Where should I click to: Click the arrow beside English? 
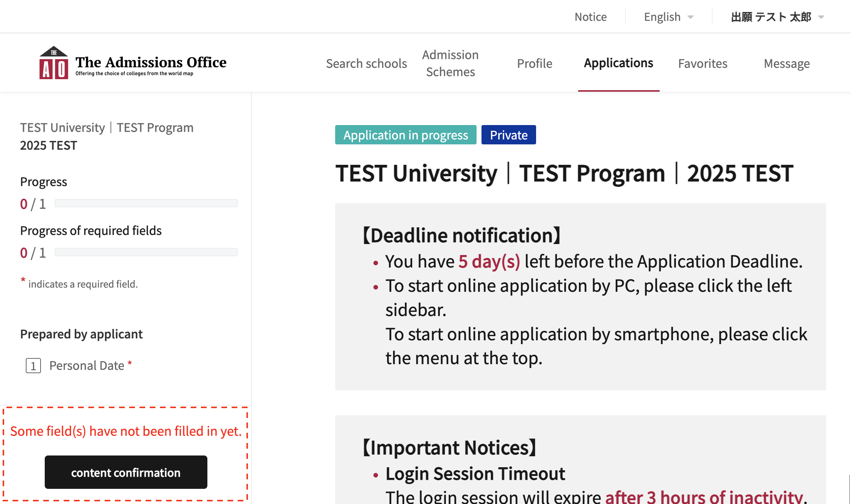tap(690, 17)
